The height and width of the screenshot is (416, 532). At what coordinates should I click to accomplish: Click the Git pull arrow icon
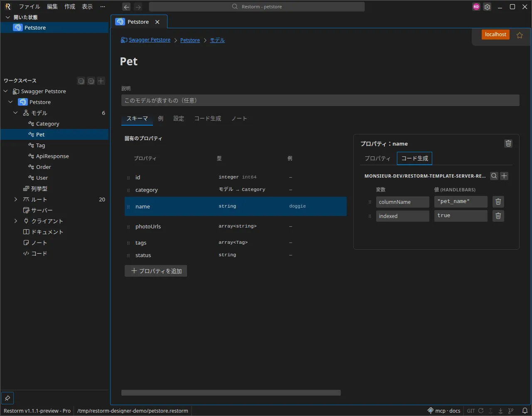(x=501, y=411)
